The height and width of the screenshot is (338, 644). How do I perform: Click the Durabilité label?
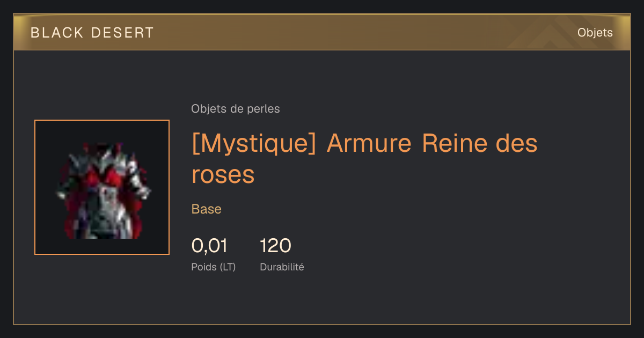[282, 267]
